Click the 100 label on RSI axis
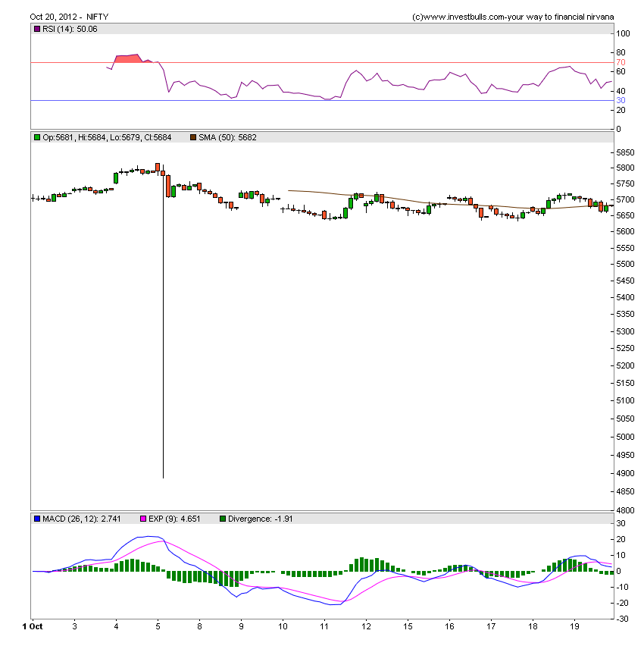 [x=623, y=34]
